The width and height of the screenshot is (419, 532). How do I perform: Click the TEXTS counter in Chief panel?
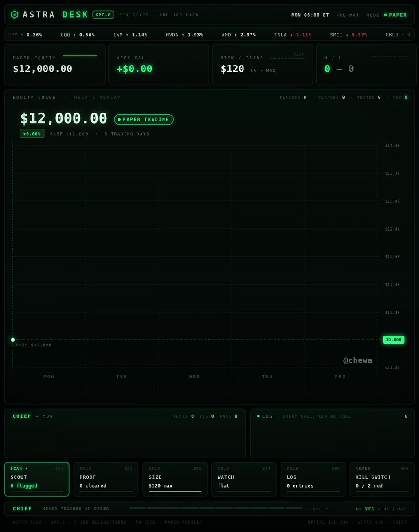click(x=184, y=416)
